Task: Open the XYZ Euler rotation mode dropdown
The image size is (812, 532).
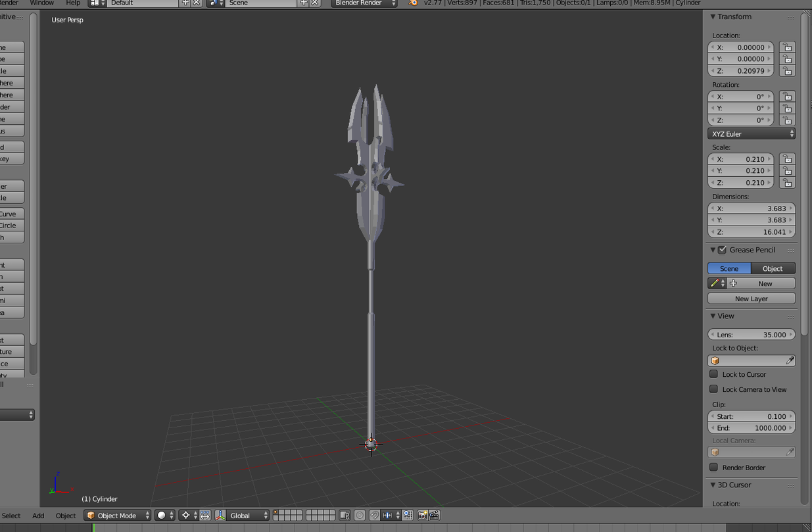Action: (752, 133)
